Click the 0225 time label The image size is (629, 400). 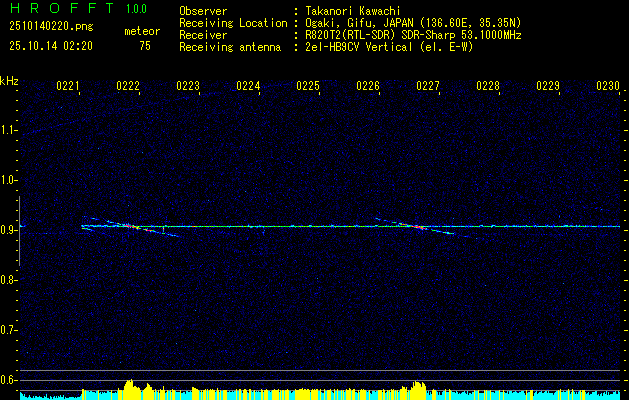tap(308, 86)
